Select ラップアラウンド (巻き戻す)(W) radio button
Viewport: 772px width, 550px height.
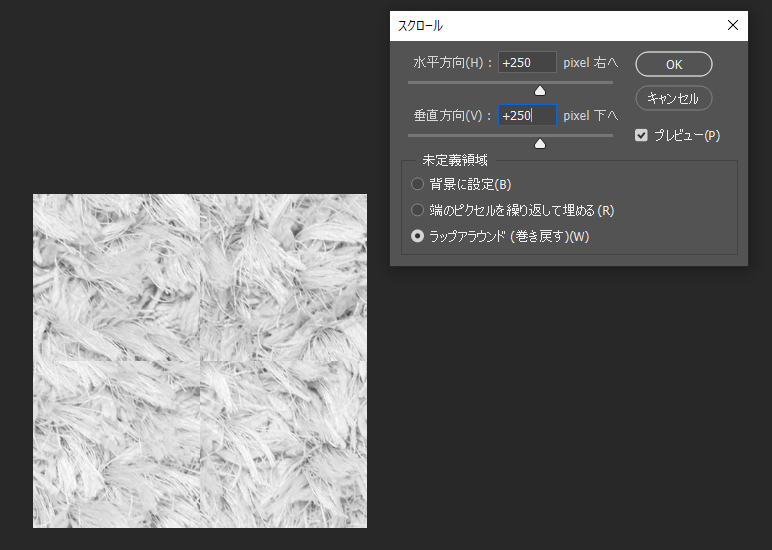[x=418, y=236]
